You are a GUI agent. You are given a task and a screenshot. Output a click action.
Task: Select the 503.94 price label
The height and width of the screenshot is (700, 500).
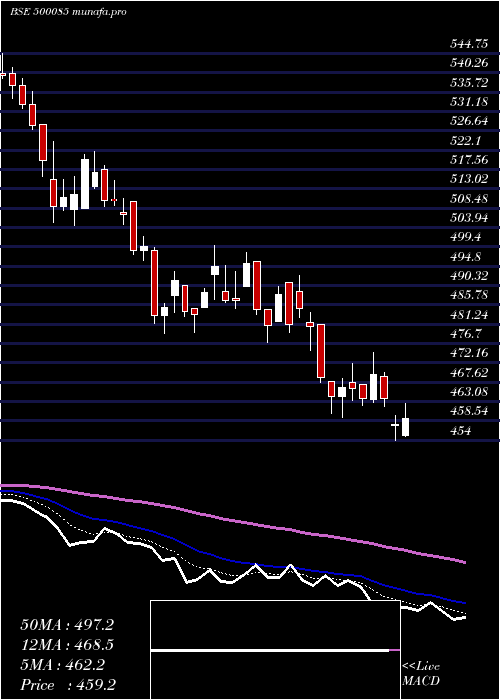(469, 218)
